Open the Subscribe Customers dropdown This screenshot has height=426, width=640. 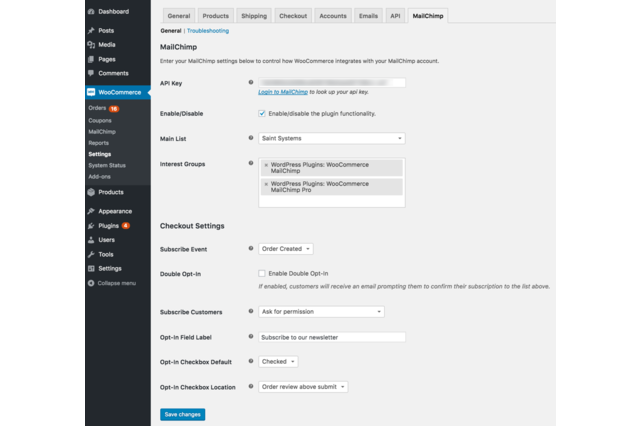pyautogui.click(x=321, y=312)
